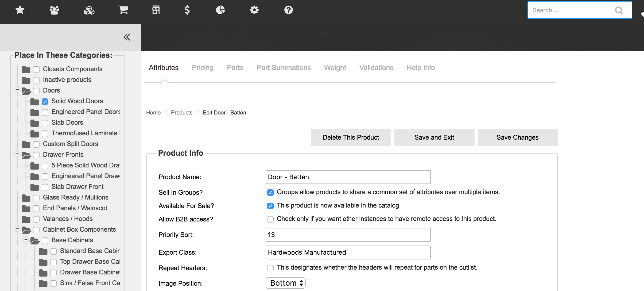
Task: Switch to the Pricing tab
Action: pyautogui.click(x=203, y=68)
